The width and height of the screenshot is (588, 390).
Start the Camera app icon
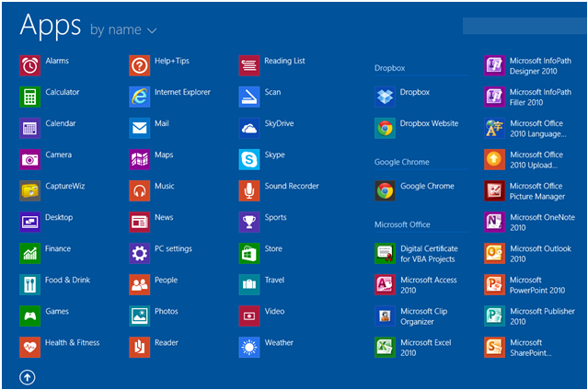click(30, 159)
